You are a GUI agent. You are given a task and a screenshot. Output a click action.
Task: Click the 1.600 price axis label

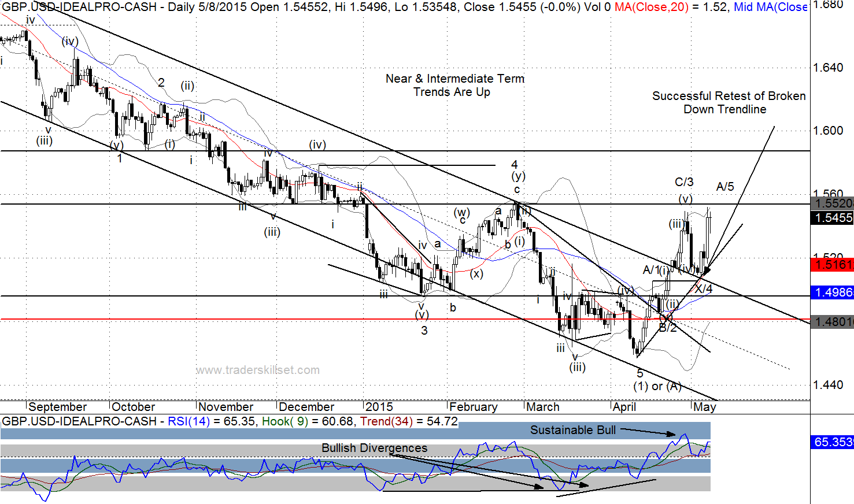(x=828, y=131)
